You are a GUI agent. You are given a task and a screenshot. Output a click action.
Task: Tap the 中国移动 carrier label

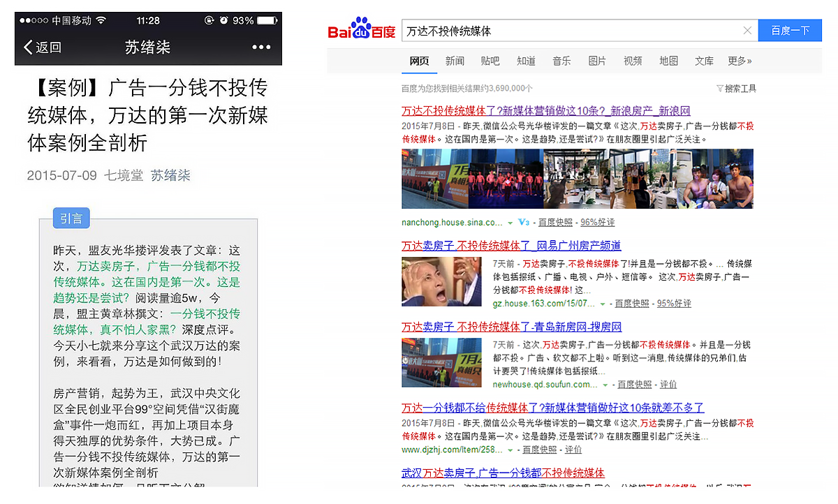(72, 21)
